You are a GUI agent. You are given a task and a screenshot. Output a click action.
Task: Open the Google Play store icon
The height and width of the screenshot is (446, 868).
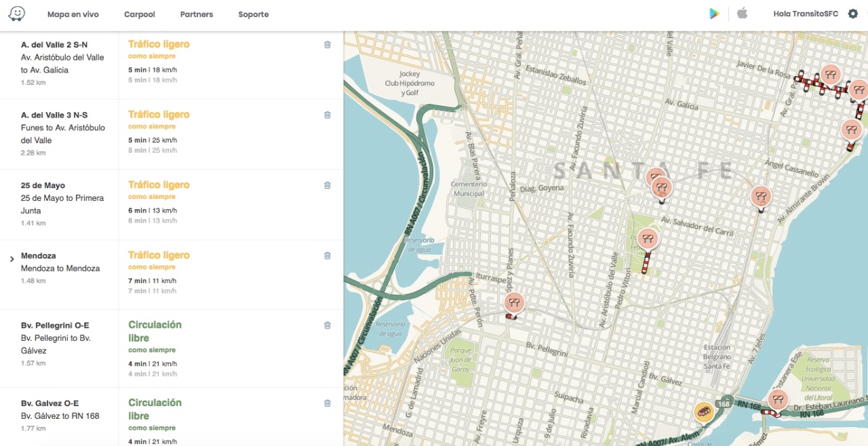(714, 14)
